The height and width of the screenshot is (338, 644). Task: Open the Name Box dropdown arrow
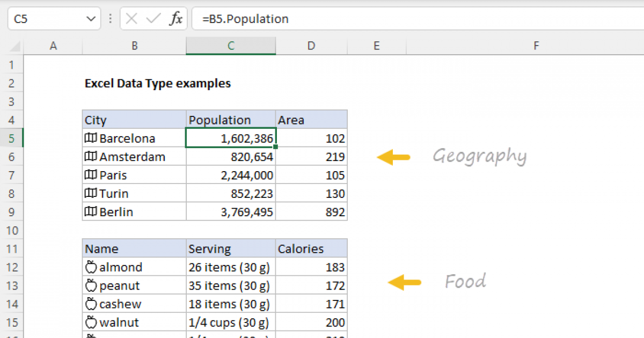pos(91,18)
